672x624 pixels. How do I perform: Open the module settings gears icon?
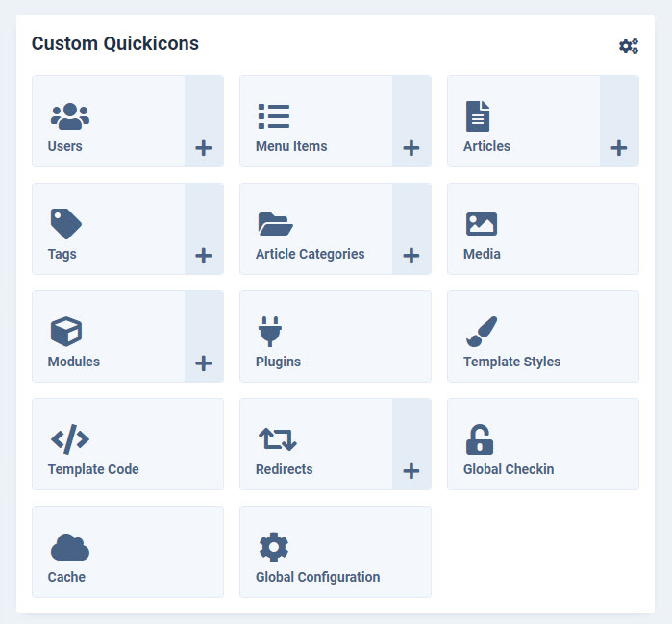pos(629,46)
